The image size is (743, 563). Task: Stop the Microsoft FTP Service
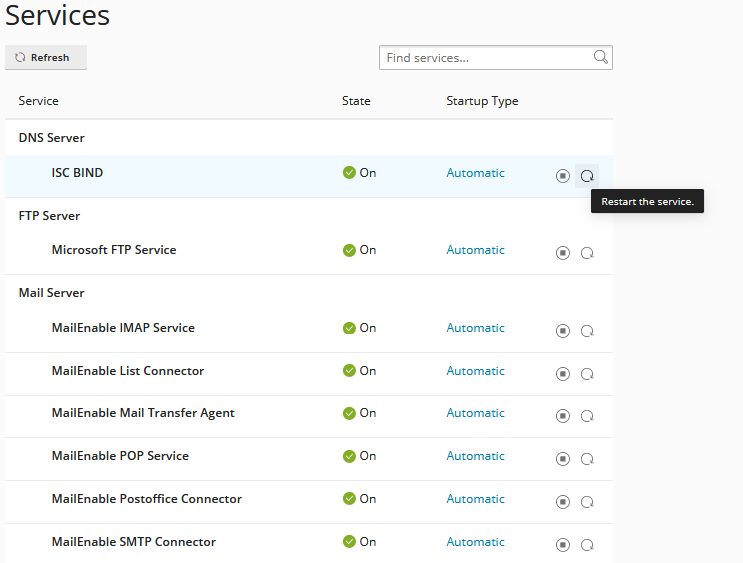coord(563,253)
